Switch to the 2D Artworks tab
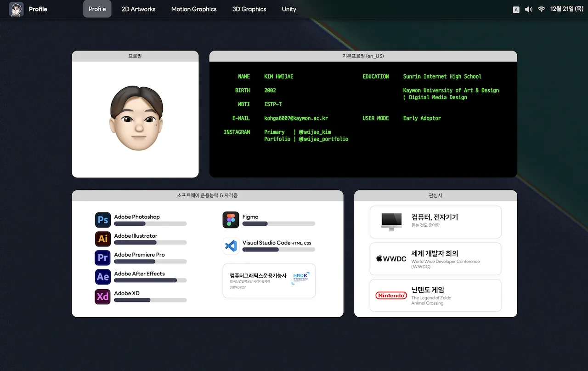 coord(138,9)
